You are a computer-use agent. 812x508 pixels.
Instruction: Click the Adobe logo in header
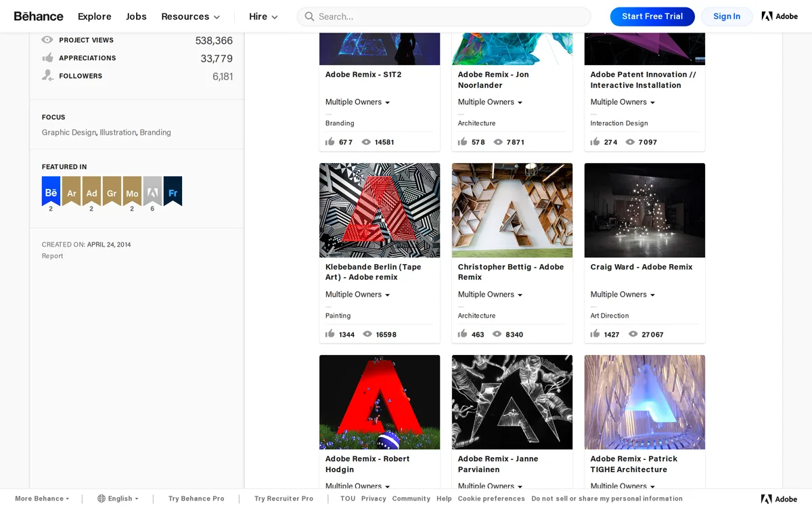click(x=780, y=16)
